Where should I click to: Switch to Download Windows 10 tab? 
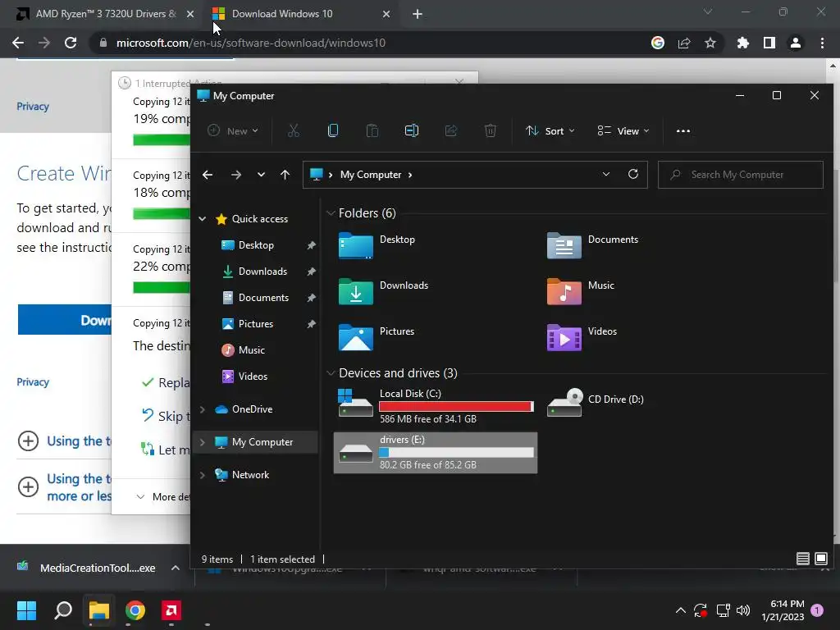coord(300,14)
